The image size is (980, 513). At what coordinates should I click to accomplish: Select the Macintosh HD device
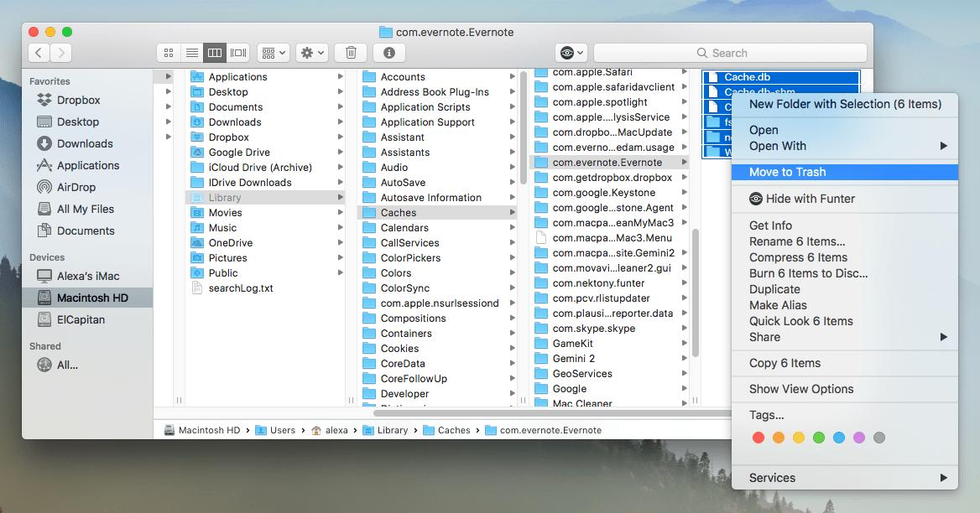point(89,298)
